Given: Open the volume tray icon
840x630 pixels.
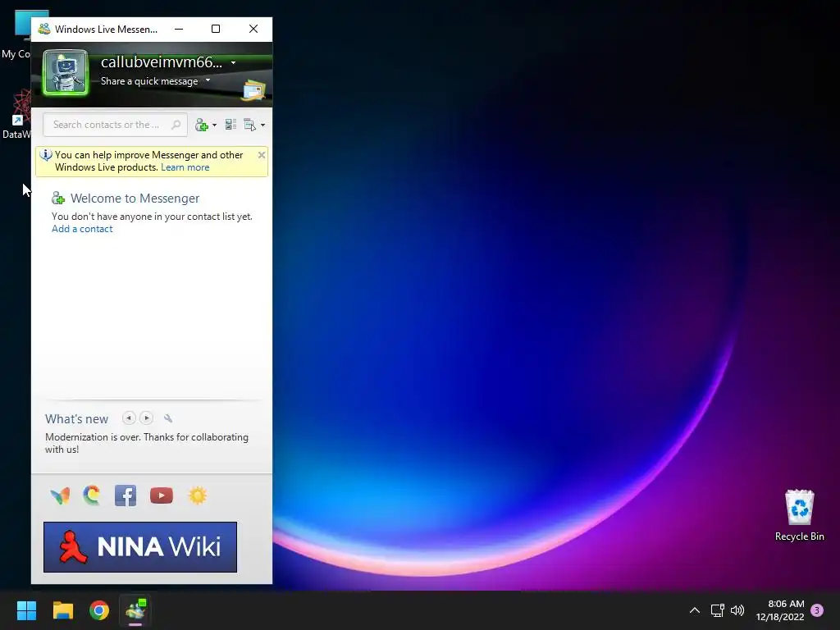Looking at the screenshot, I should (x=737, y=610).
